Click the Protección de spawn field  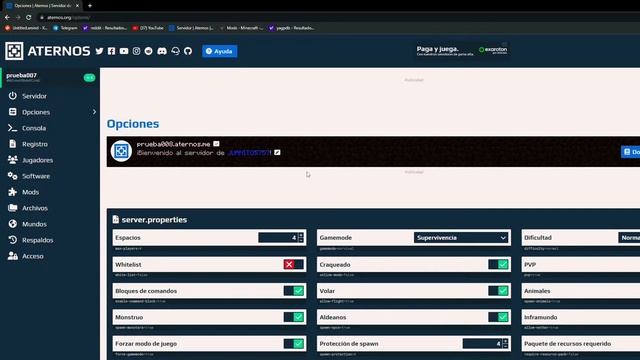pyautogui.click(x=482, y=344)
